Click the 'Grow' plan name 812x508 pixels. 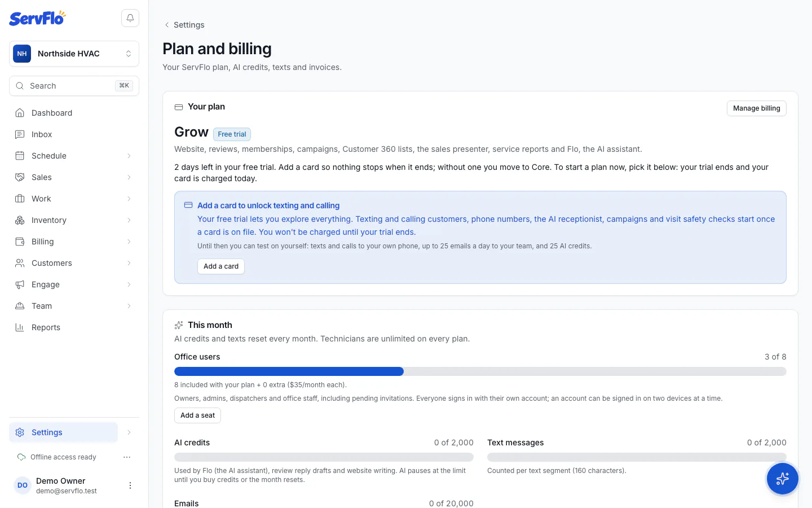191,132
